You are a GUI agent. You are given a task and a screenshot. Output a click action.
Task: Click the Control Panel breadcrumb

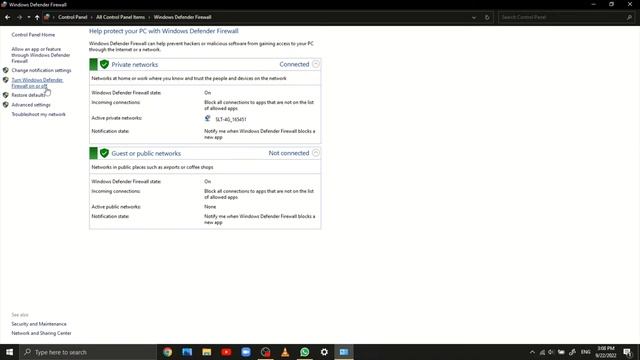[x=73, y=17]
